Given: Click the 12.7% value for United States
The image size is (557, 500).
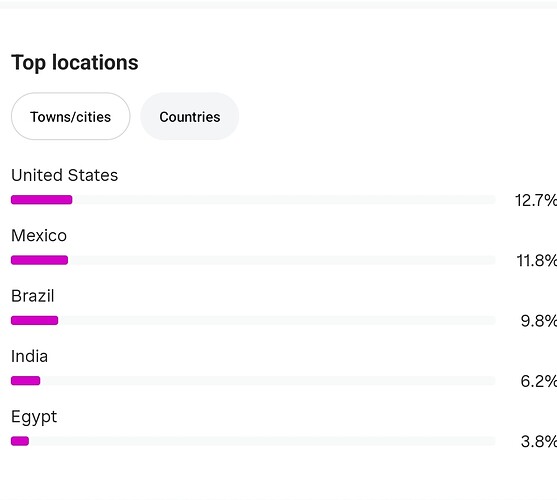Looking at the screenshot, I should pos(536,200).
